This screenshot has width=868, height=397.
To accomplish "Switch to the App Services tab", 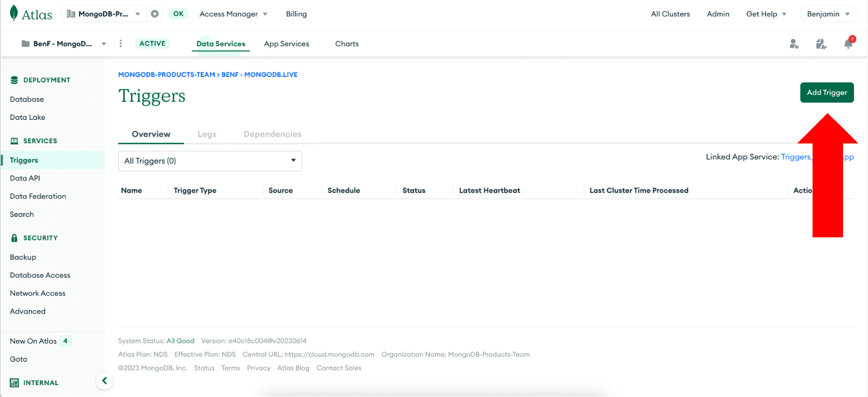I will [x=286, y=44].
